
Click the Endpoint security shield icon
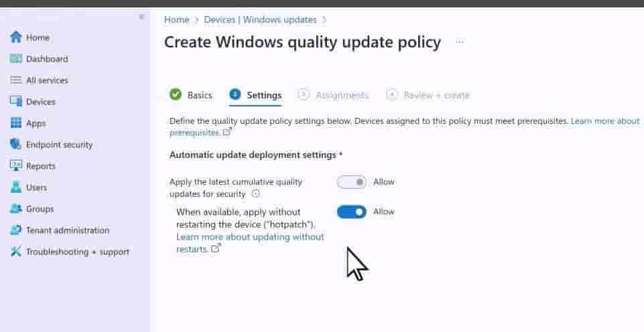pos(15,144)
